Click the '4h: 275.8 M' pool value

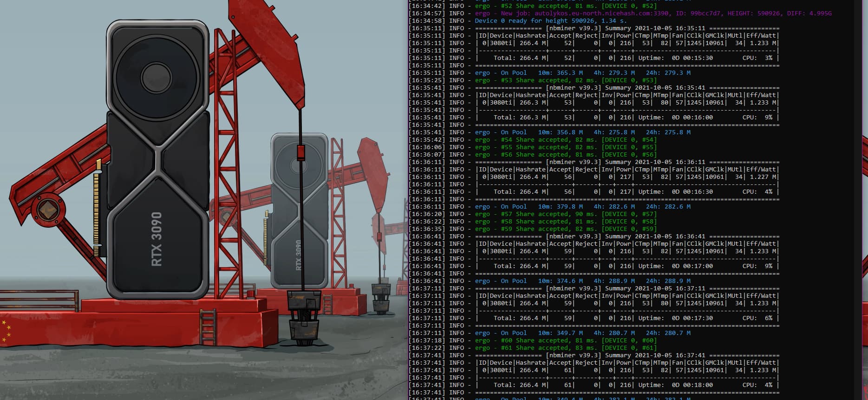[614, 132]
